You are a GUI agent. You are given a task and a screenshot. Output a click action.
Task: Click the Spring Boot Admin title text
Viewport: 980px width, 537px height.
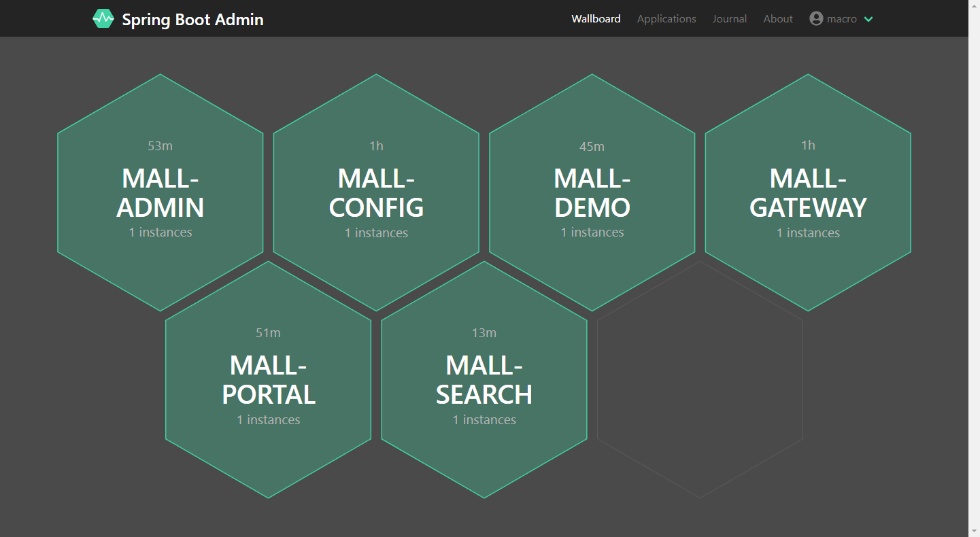tap(192, 19)
